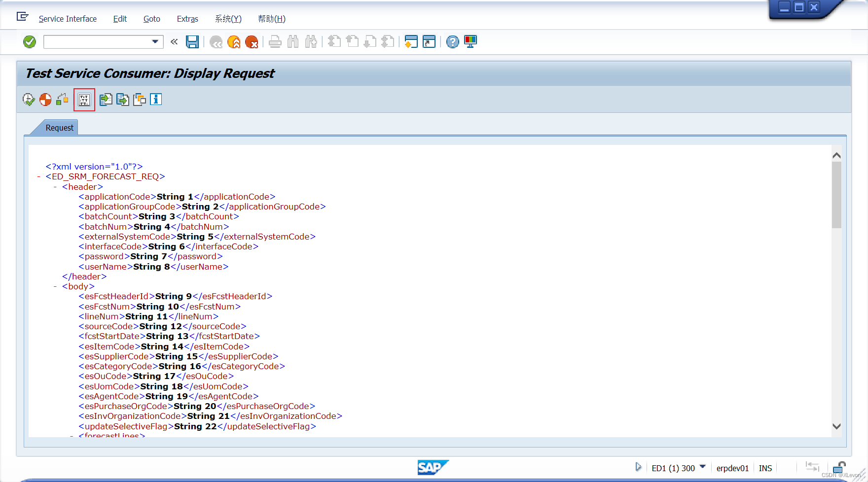Click the Last Page icon
Screen dimensions: 868x482
(388, 42)
